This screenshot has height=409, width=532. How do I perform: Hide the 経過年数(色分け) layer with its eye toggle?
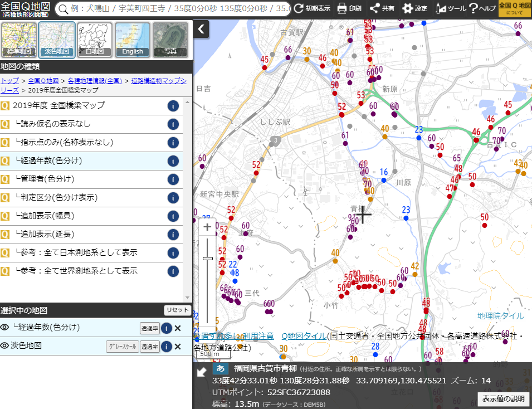point(6,328)
